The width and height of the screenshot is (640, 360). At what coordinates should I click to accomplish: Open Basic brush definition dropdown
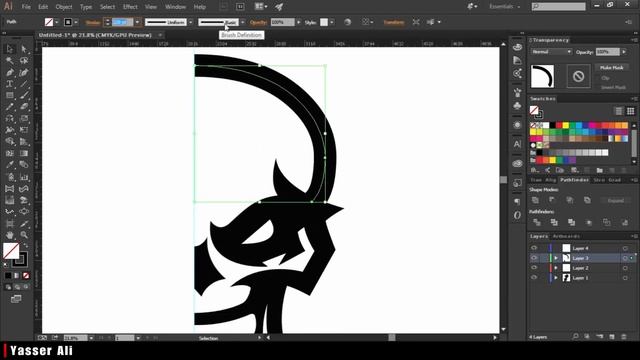(243, 22)
